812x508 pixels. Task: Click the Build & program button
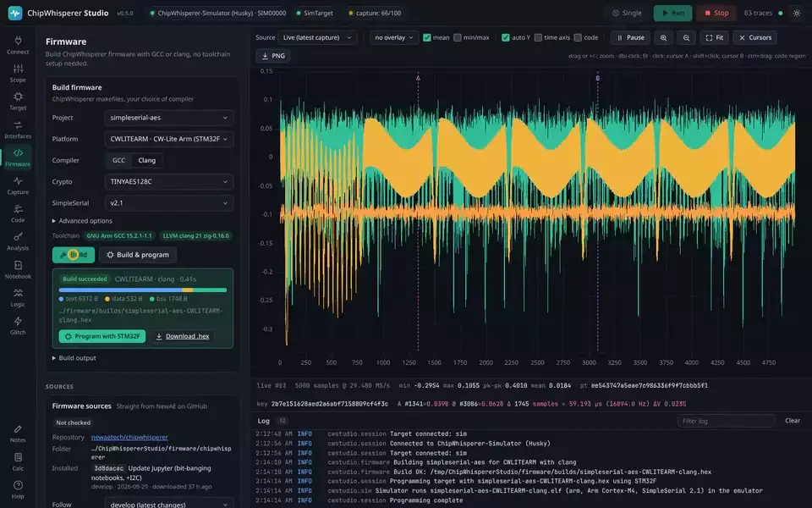138,255
